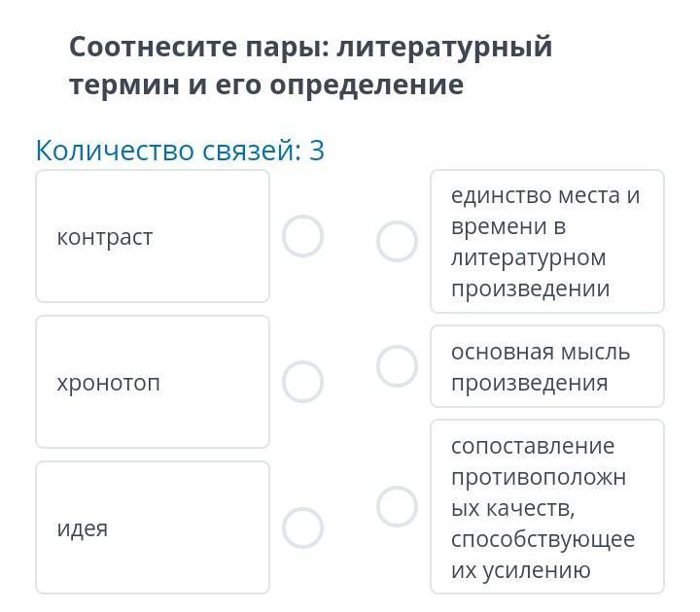Click the 'Количество связей: 3' label

(180, 151)
